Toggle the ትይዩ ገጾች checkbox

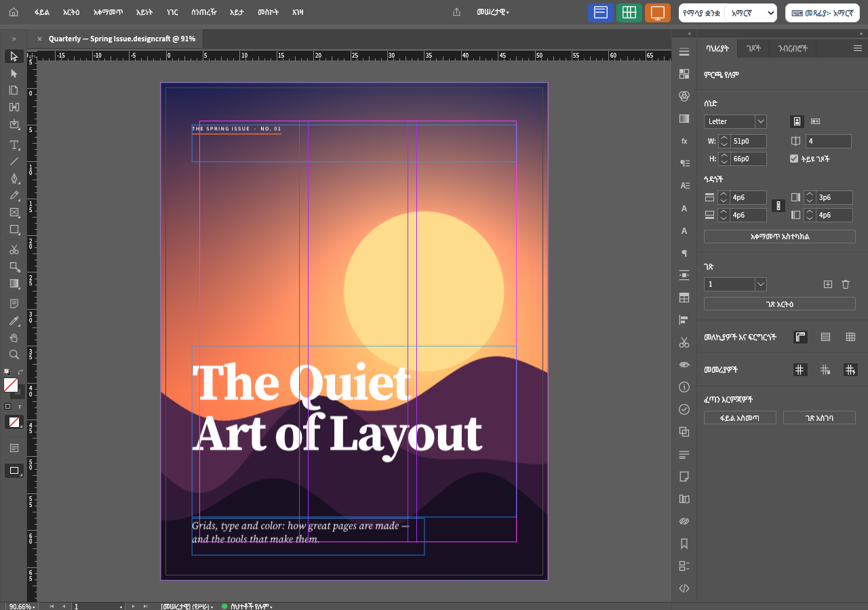pos(794,159)
